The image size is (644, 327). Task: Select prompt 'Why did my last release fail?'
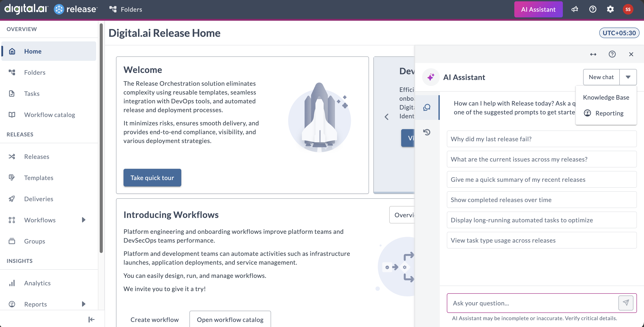click(542, 139)
